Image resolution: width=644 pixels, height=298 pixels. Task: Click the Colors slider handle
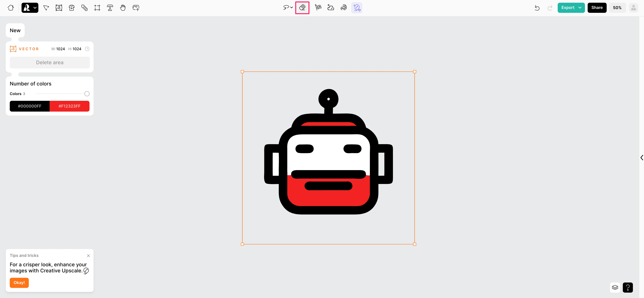click(x=87, y=94)
